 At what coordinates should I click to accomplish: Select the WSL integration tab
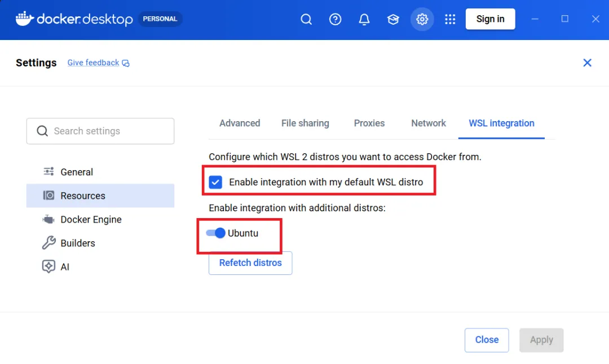pyautogui.click(x=501, y=123)
